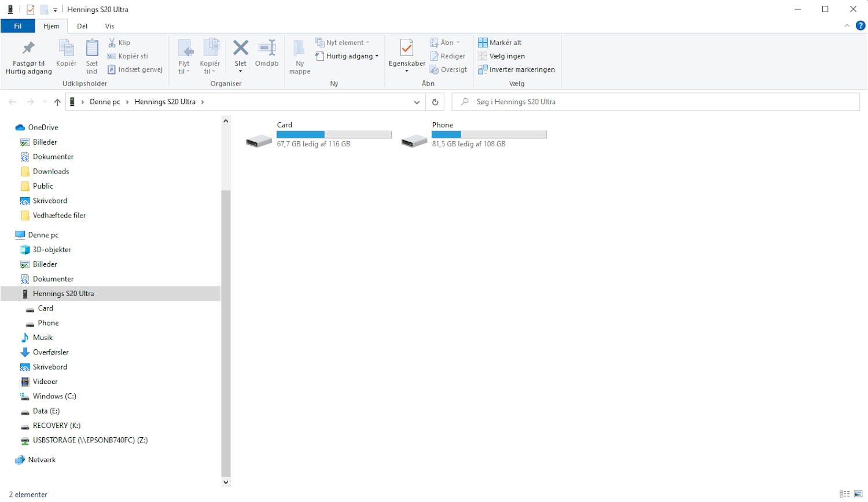This screenshot has height=502, width=868.
Task: Collapse the ribbon with the chevron
Action: 847,25
